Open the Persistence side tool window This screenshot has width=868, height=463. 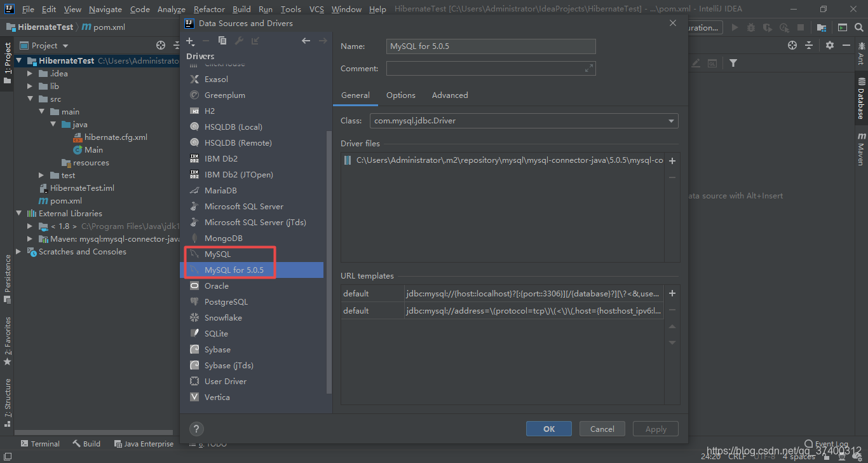[x=8, y=279]
